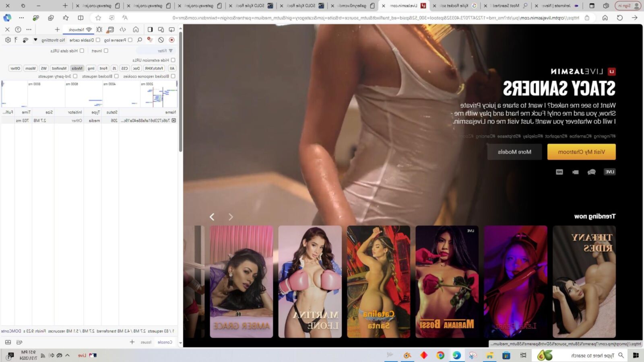Click the record network log button
Viewport: 644px width, 362px height.
tap(172, 40)
